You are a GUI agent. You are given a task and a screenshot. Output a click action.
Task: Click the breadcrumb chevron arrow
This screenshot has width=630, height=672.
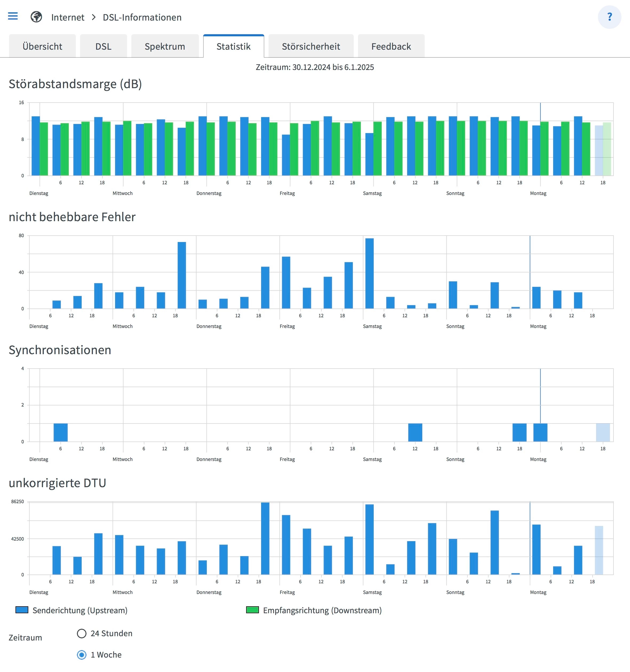pyautogui.click(x=94, y=17)
